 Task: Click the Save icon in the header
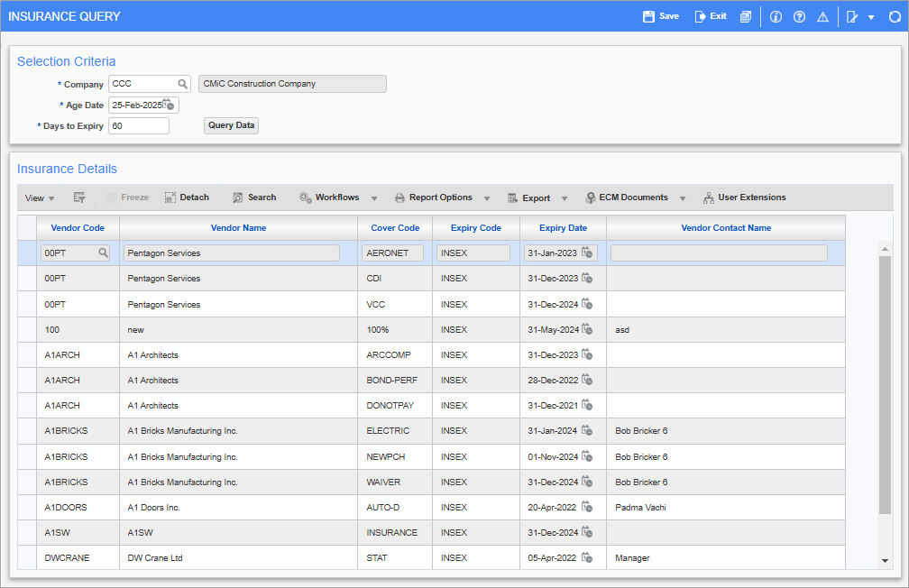pos(648,16)
